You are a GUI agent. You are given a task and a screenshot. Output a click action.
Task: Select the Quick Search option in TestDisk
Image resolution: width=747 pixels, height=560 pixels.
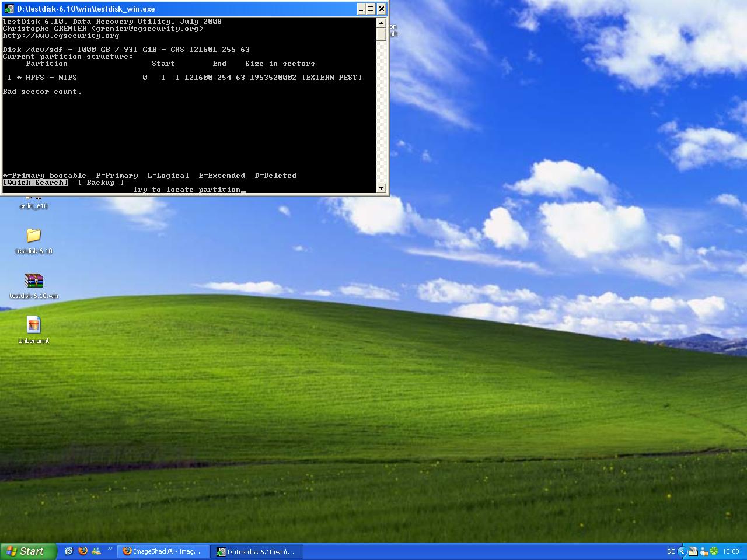click(x=36, y=183)
